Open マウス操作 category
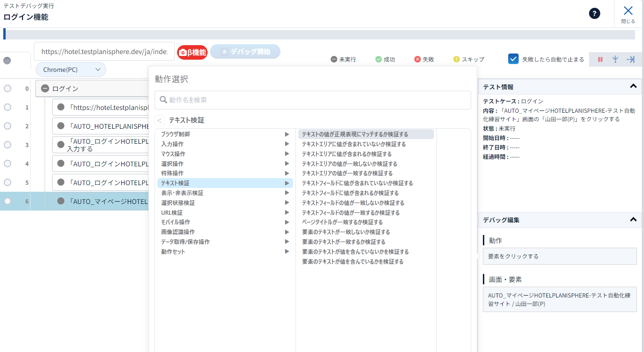The image size is (644, 352). tap(225, 154)
